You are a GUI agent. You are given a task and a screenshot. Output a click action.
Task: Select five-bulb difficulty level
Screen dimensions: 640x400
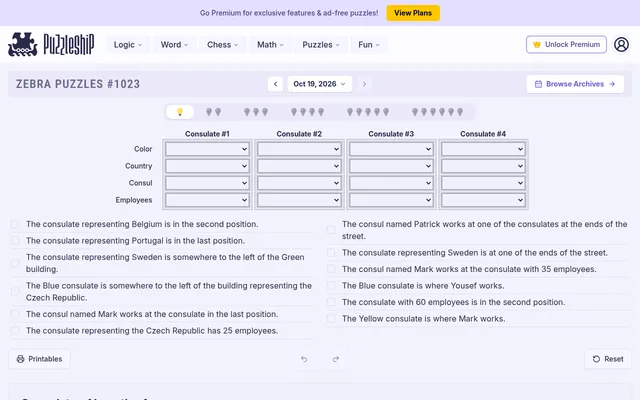(x=368, y=112)
